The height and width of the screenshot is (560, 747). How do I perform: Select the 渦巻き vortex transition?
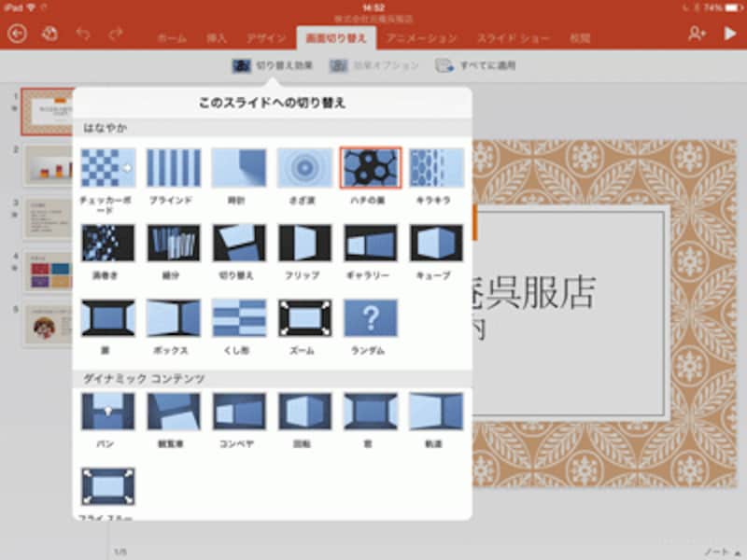pyautogui.click(x=108, y=243)
